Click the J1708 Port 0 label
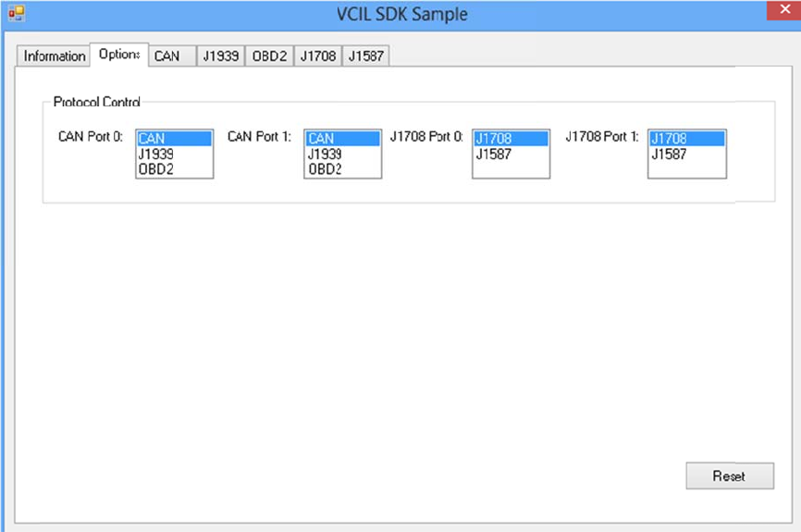The image size is (801, 532). coord(426,136)
